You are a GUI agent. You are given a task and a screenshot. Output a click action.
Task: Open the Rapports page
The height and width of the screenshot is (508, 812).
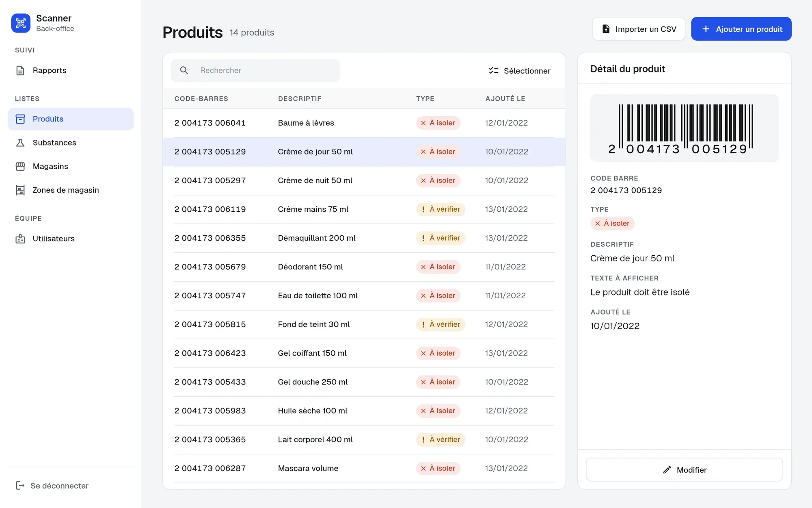pos(71,70)
